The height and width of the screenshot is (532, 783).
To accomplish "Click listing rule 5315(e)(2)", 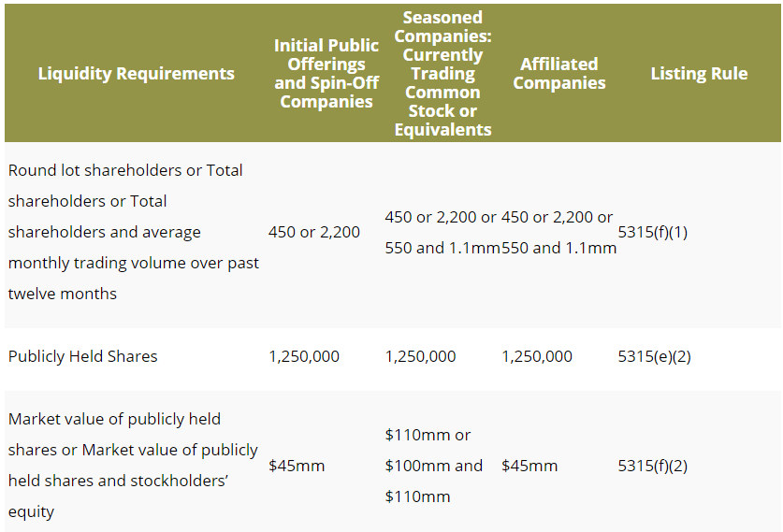I will coord(654,356).
